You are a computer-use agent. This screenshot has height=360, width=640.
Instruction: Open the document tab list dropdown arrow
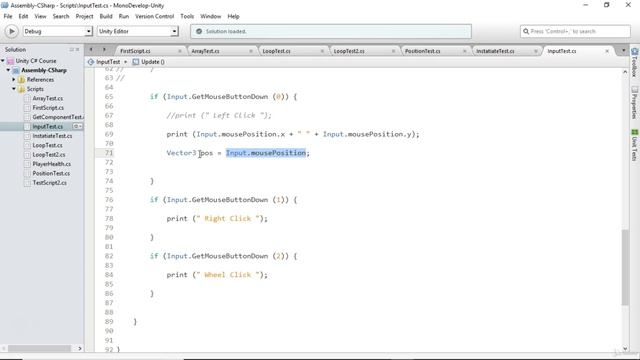tap(623, 51)
